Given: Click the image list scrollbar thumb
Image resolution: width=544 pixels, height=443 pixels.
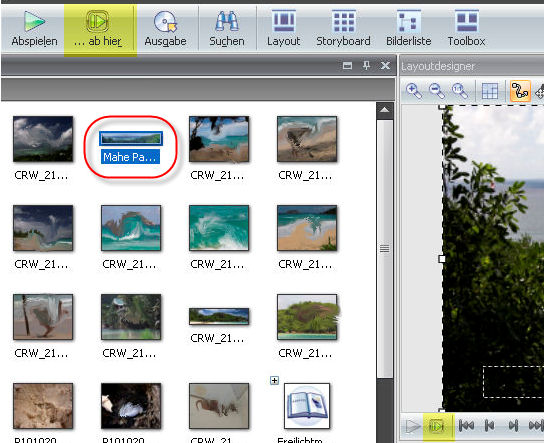Looking at the screenshot, I should pos(384,248).
